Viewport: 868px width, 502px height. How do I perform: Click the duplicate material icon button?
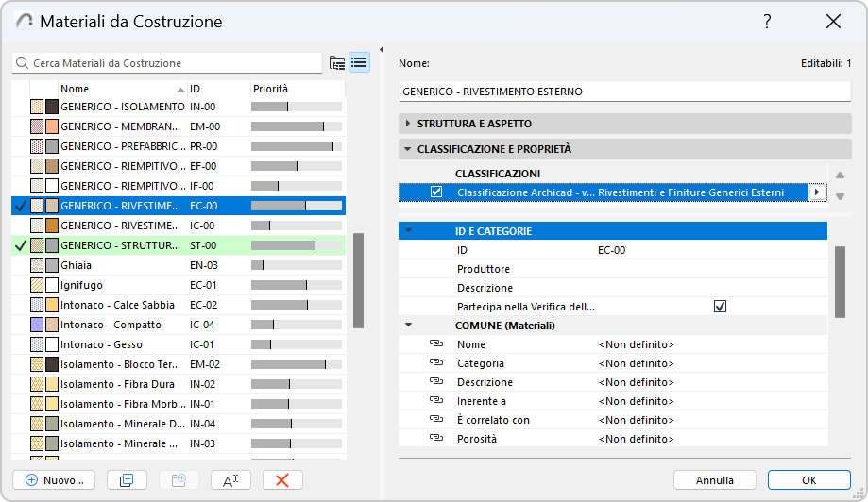point(127,479)
